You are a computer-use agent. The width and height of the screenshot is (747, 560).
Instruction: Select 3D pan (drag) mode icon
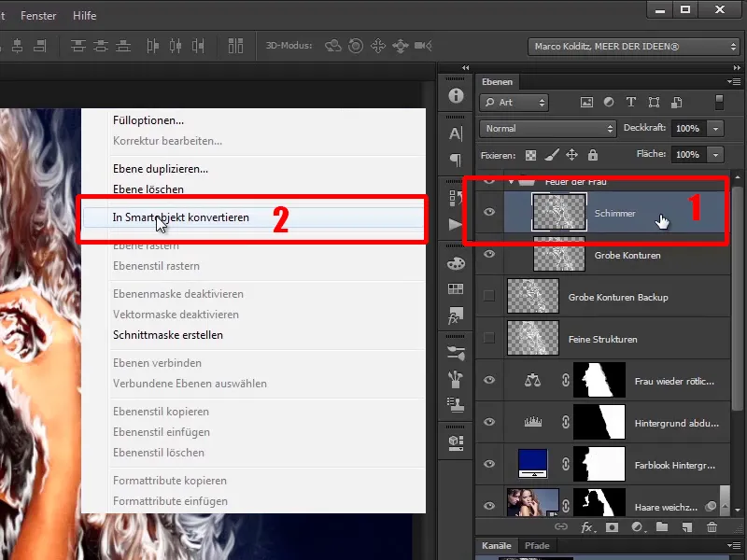378,46
